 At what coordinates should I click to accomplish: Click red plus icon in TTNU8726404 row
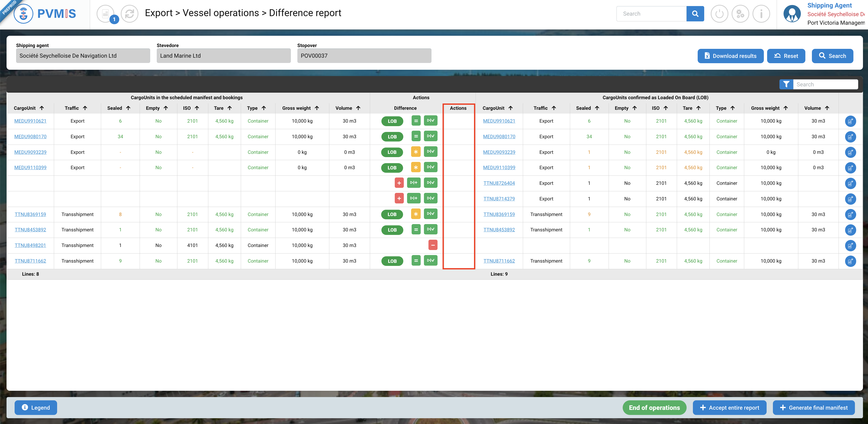tap(399, 183)
